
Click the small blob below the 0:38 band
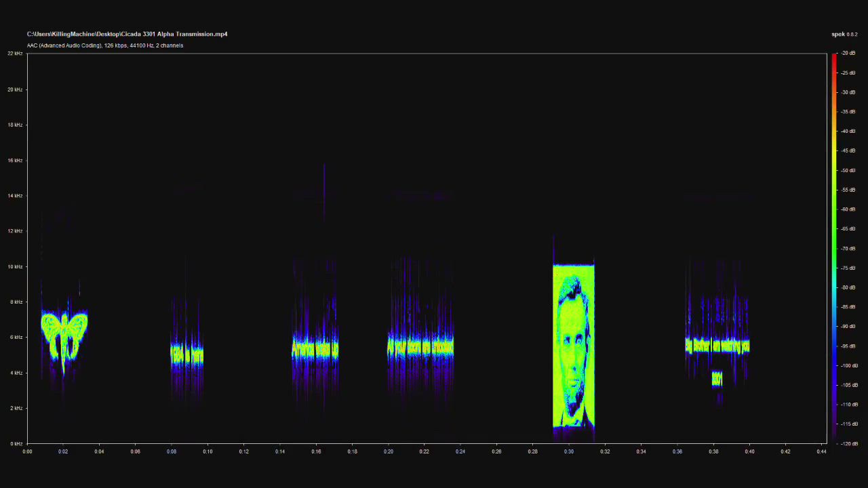[x=717, y=379]
